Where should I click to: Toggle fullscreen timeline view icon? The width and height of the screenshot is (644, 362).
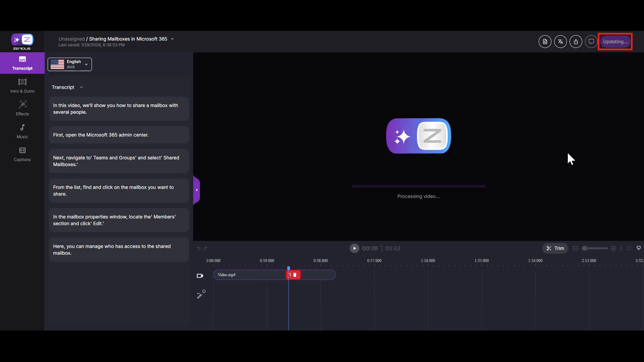(629, 248)
